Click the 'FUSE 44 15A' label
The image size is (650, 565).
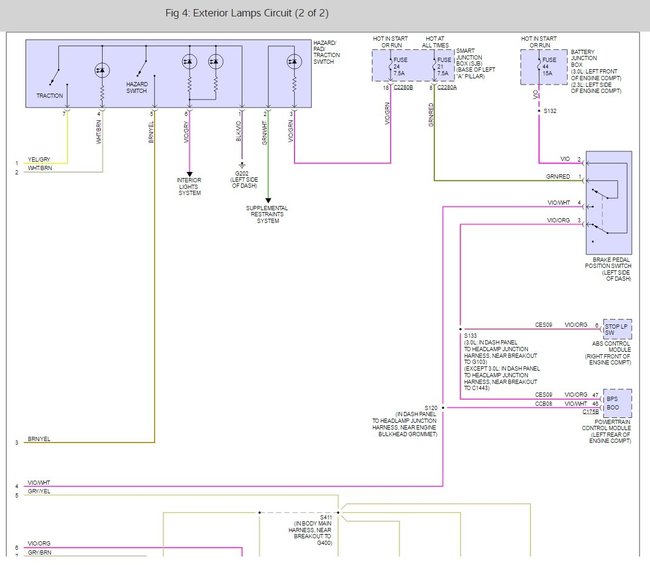pos(549,67)
